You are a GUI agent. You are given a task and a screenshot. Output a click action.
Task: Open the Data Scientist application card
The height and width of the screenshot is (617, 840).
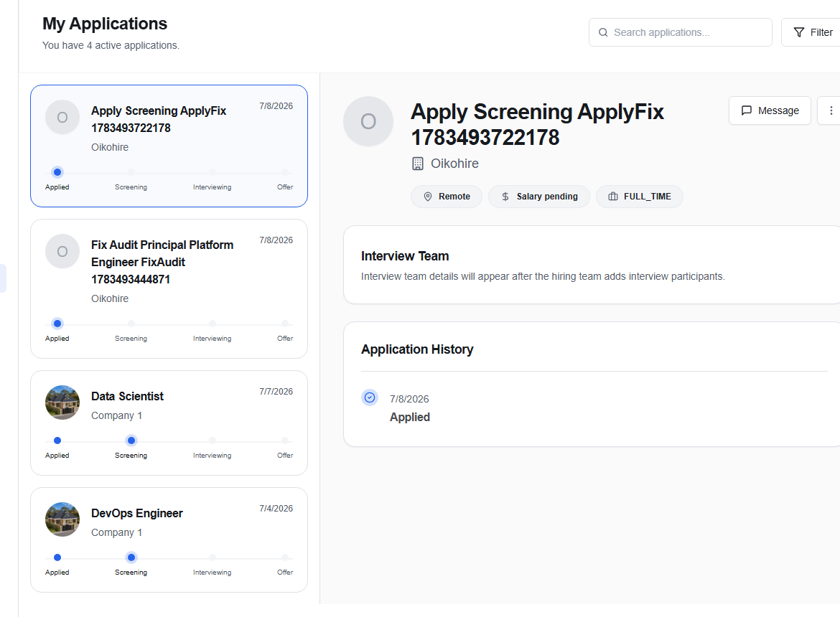coord(169,423)
